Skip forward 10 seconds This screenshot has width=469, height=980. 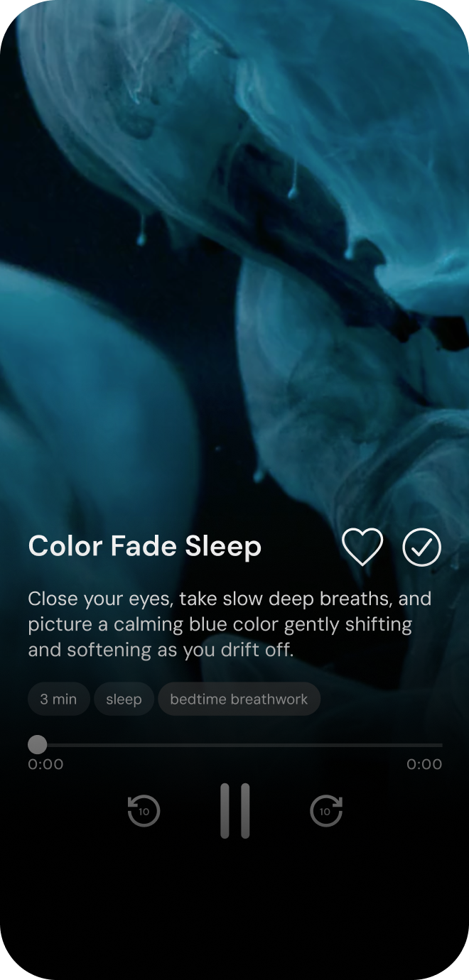click(326, 811)
